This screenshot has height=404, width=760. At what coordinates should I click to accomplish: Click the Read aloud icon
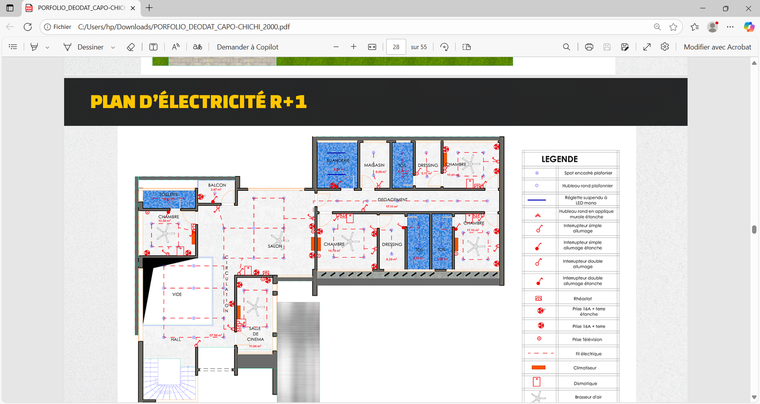176,47
